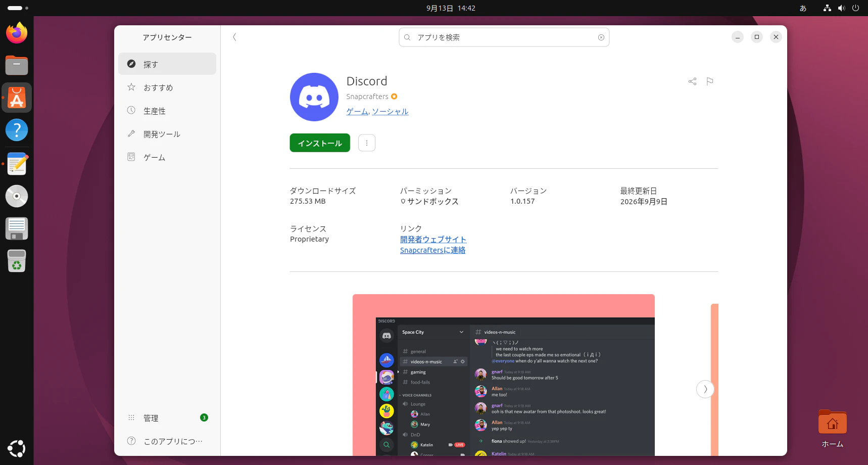The height and width of the screenshot is (465, 868).
Task: Open the clock and calendar menu
Action: (x=451, y=8)
